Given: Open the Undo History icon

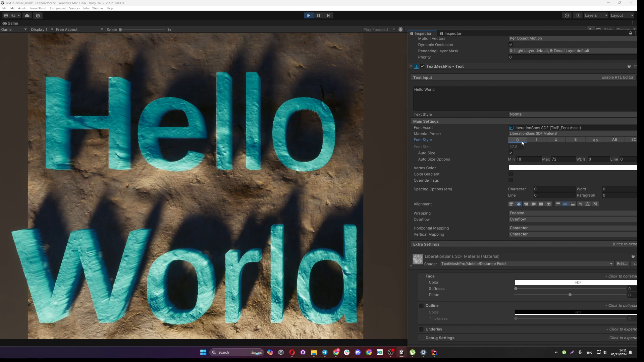Looking at the screenshot, I should 567,15.
